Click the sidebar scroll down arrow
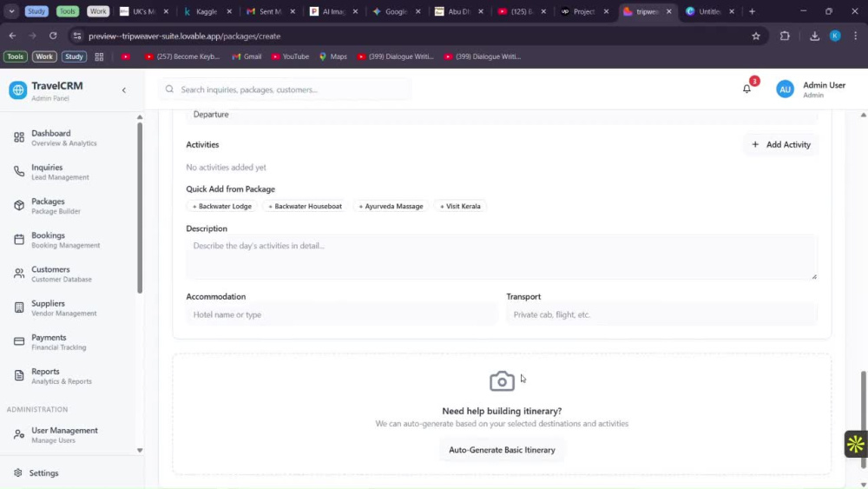 (140, 450)
